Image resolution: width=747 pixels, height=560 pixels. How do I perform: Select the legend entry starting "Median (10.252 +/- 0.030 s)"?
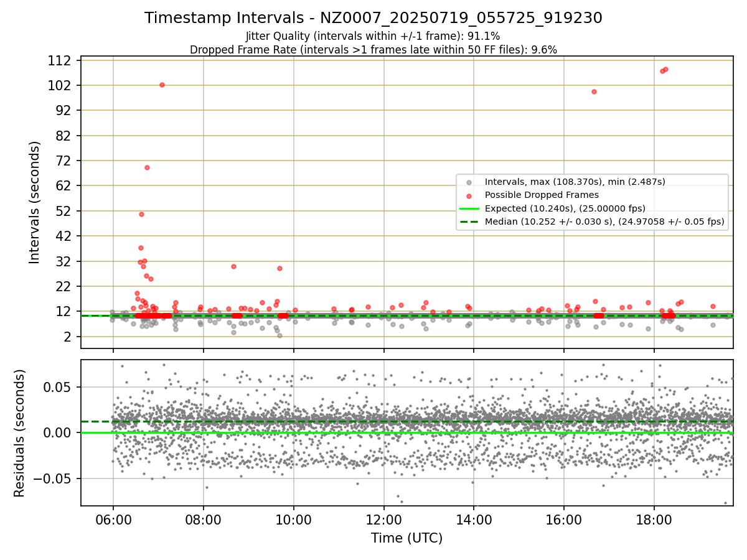click(x=604, y=222)
